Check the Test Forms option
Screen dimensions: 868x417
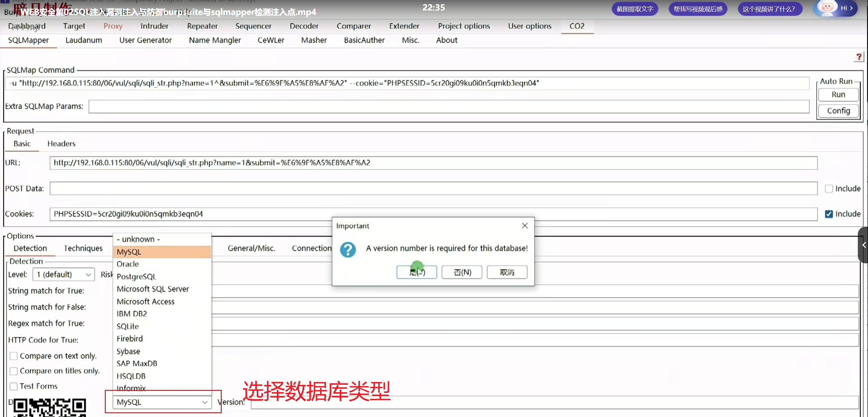[14, 386]
